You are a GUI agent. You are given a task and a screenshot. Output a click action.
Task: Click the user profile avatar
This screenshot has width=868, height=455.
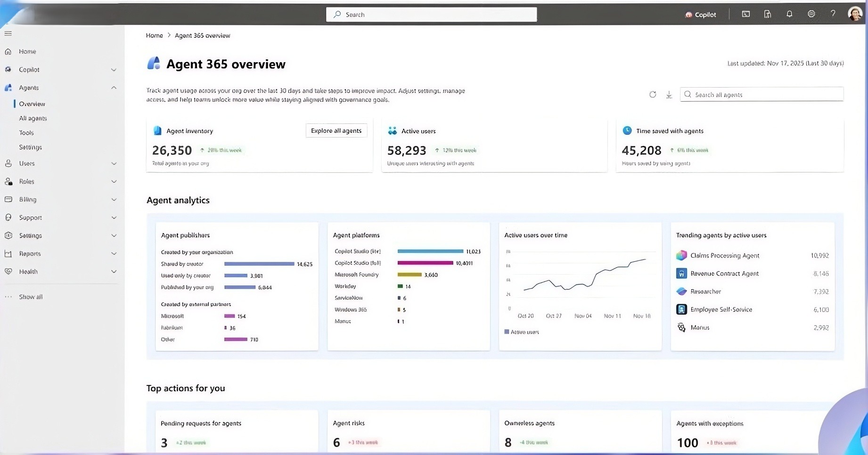(855, 14)
